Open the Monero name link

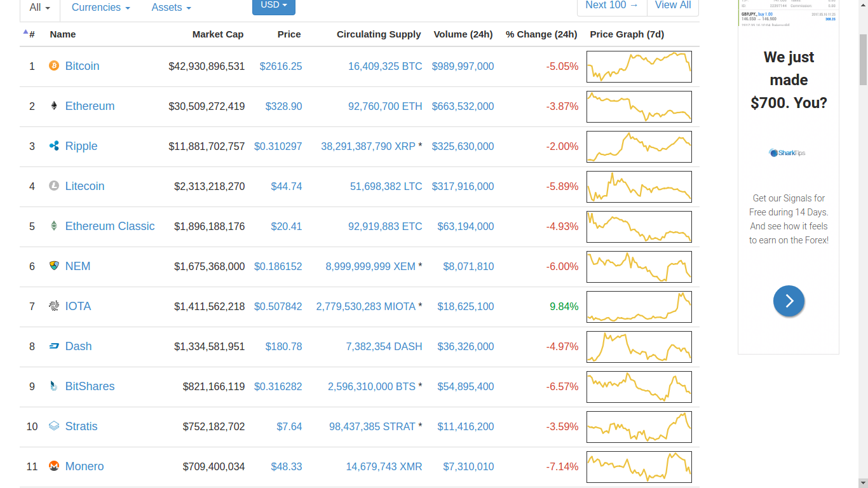85,466
